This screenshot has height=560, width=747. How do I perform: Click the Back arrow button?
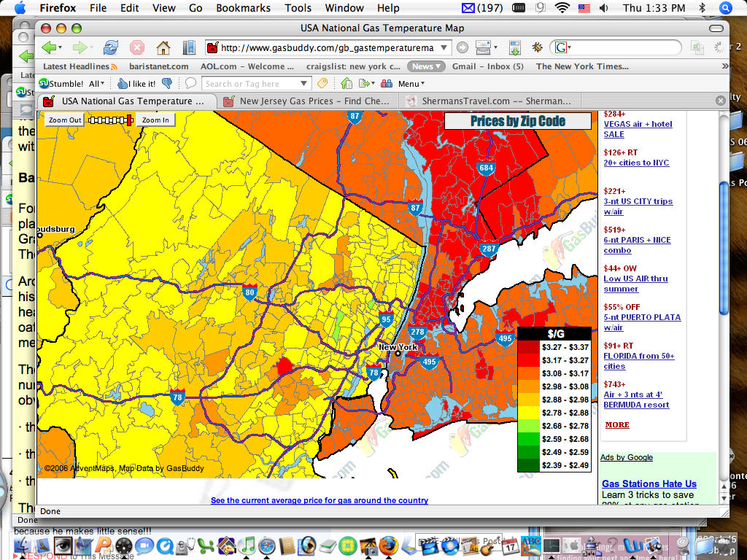pos(49,47)
